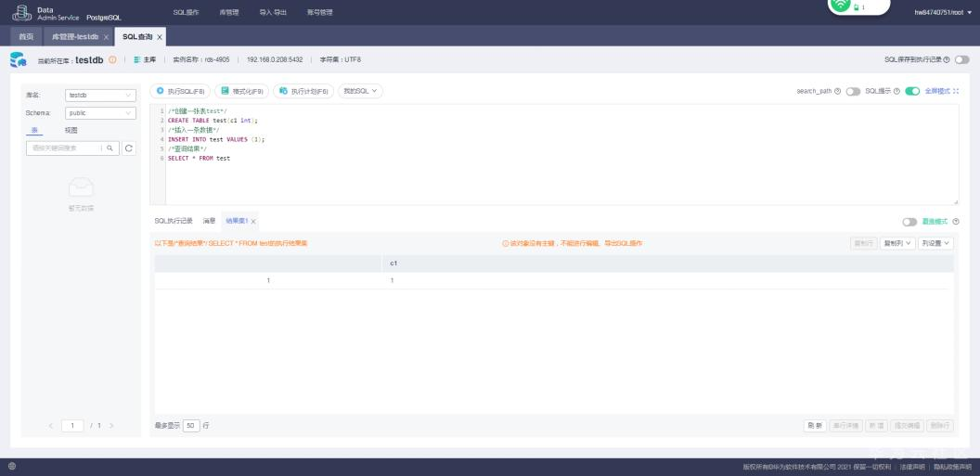The image size is (980, 476).
Task: Toggle SQL保存到执行记录 switch
Action: (x=961, y=59)
